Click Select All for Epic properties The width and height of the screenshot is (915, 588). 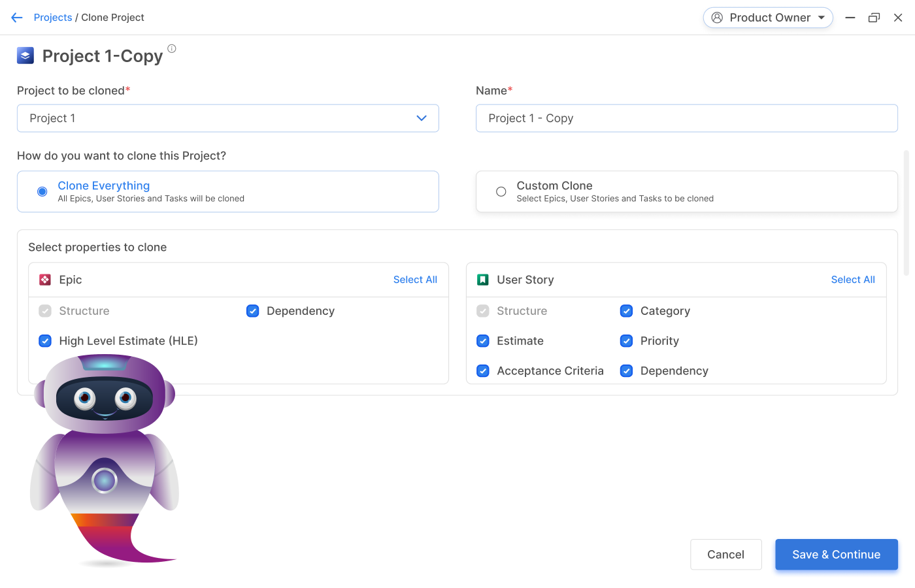[x=415, y=280]
